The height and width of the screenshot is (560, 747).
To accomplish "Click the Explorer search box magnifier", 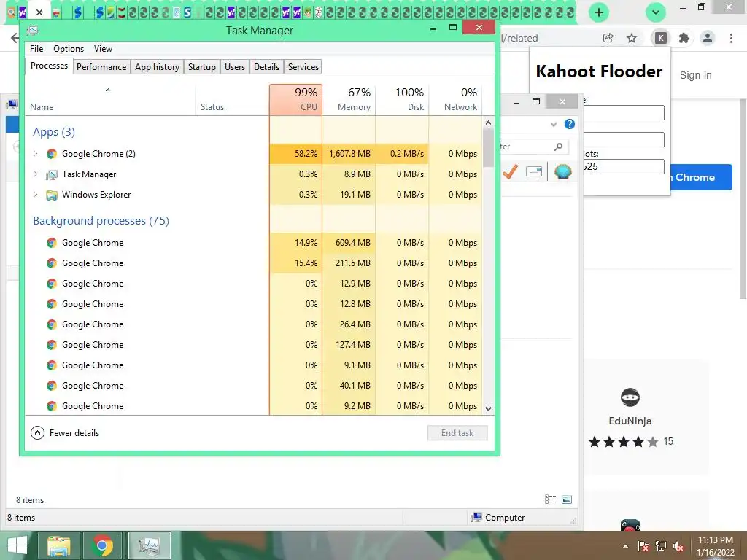I will (x=558, y=147).
